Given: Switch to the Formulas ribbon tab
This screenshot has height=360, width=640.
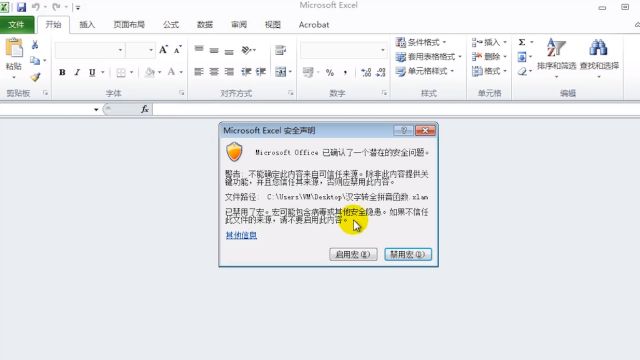Looking at the screenshot, I should click(171, 24).
